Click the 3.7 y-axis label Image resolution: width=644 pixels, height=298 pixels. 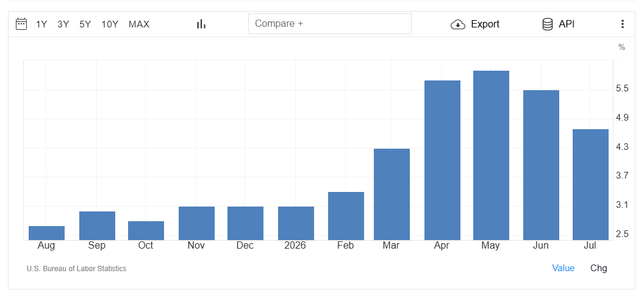[622, 176]
